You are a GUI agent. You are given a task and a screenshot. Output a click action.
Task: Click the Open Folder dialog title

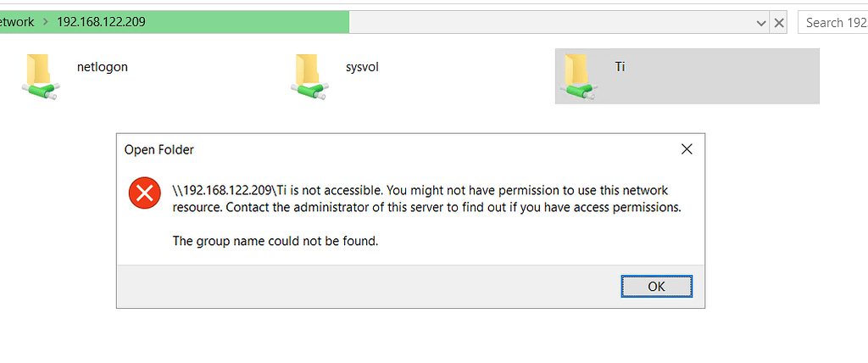pos(159,150)
